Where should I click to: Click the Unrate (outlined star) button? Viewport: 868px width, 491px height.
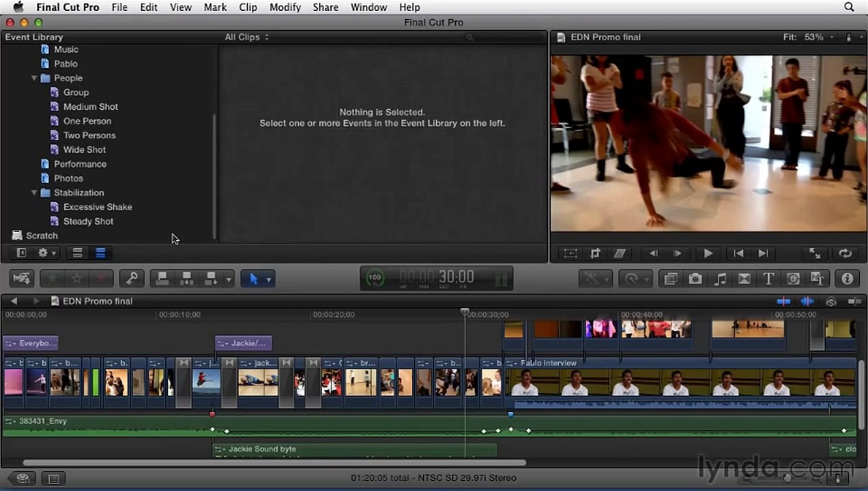(76, 278)
